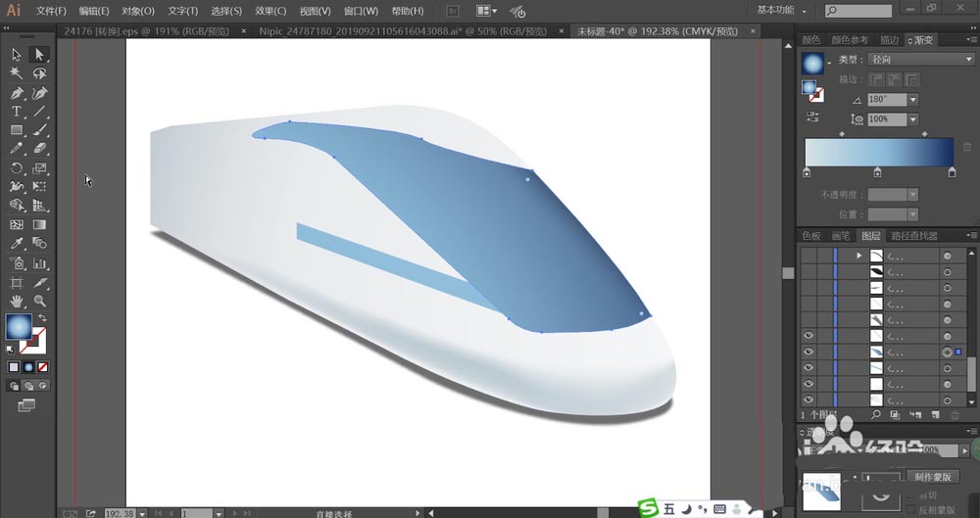Switch to the 色板 panel tab
Screen dimensions: 980x518
click(x=811, y=236)
